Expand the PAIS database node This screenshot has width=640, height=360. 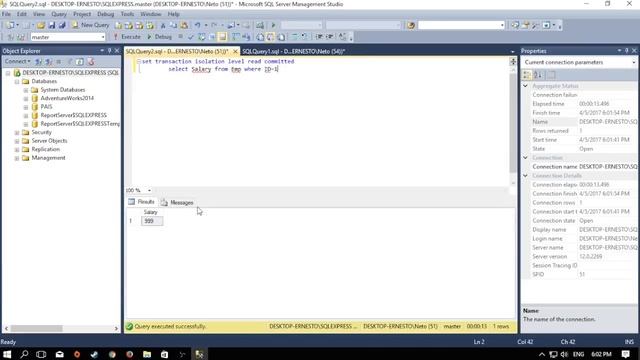coord(26,107)
